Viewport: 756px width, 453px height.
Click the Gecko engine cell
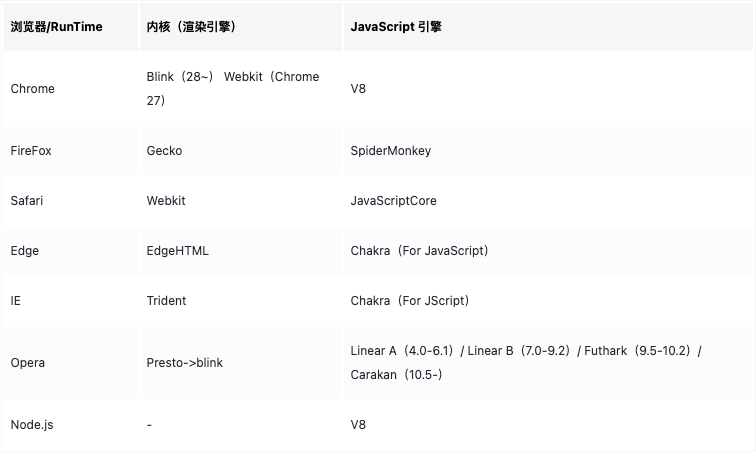coord(165,151)
